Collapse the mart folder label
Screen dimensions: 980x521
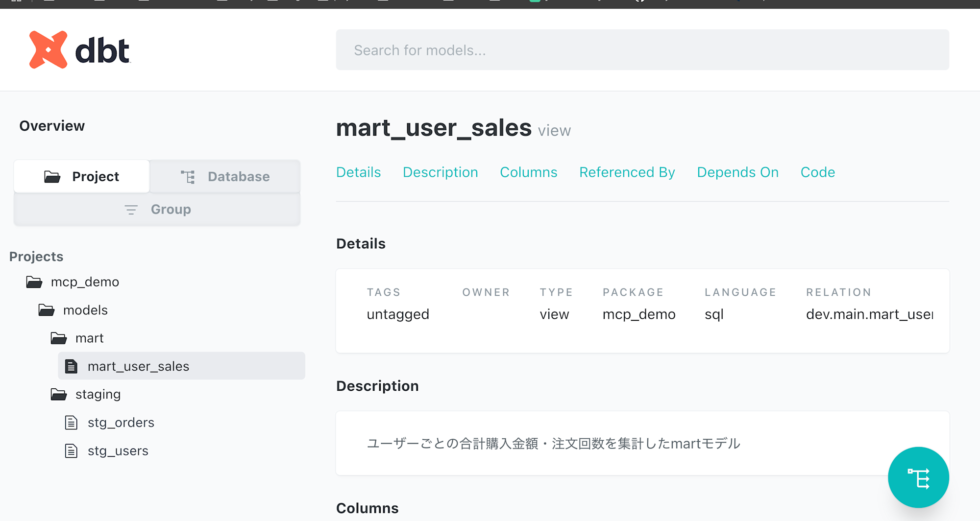tap(89, 338)
